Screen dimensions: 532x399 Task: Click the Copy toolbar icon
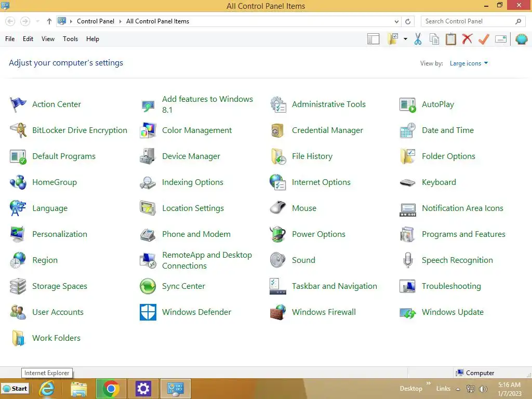(x=434, y=39)
